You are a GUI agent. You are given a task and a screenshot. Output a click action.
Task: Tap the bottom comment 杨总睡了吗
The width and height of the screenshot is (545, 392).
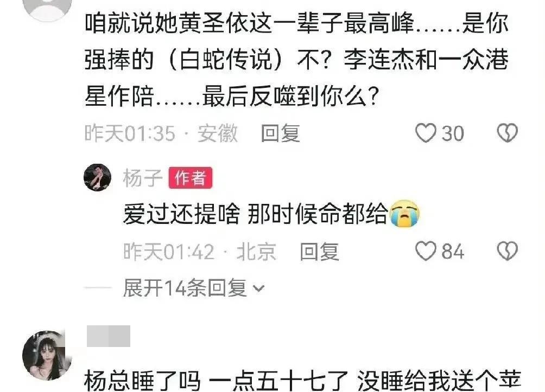pos(302,380)
